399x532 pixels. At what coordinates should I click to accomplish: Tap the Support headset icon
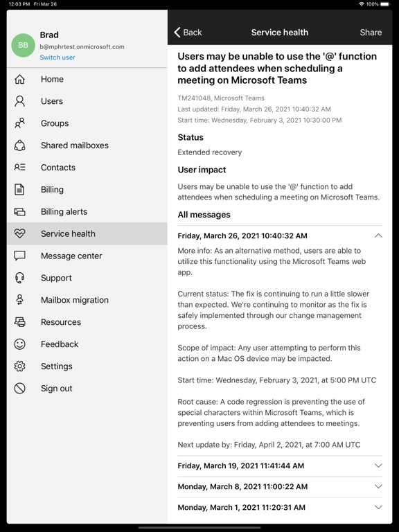pos(19,278)
